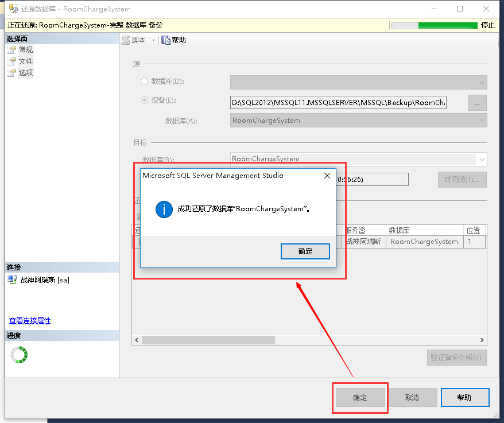Select the 数据库(D) source radio button

(144, 82)
